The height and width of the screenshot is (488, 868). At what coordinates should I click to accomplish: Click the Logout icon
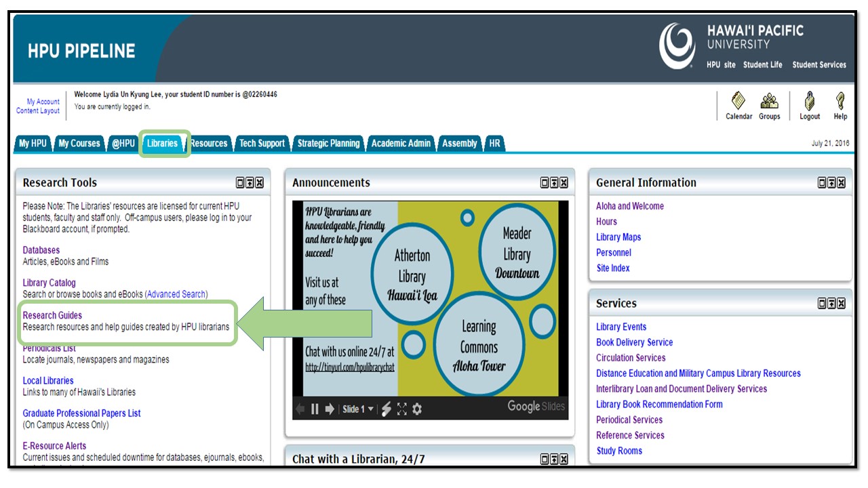810,101
